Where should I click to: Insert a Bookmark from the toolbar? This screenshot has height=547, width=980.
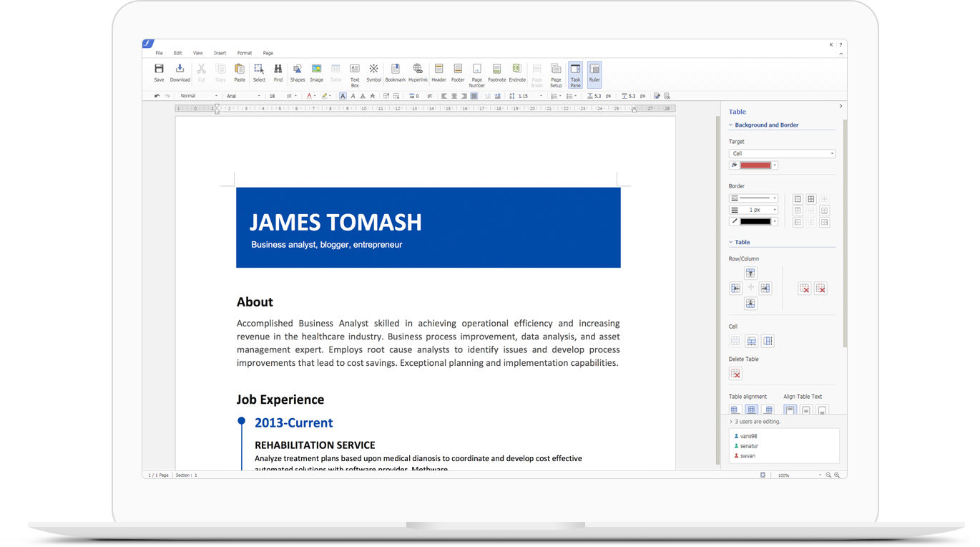(395, 72)
